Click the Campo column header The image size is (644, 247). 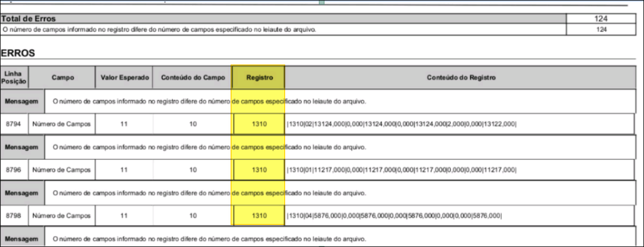(62, 78)
